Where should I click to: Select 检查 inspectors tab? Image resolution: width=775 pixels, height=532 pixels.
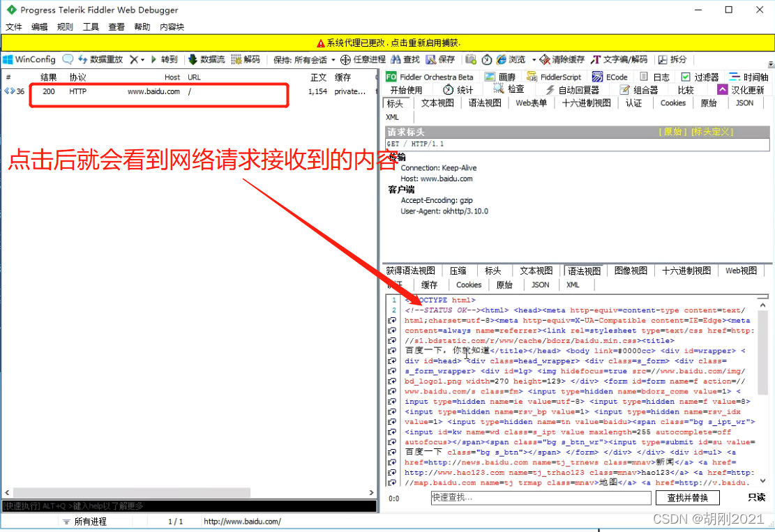[x=509, y=89]
